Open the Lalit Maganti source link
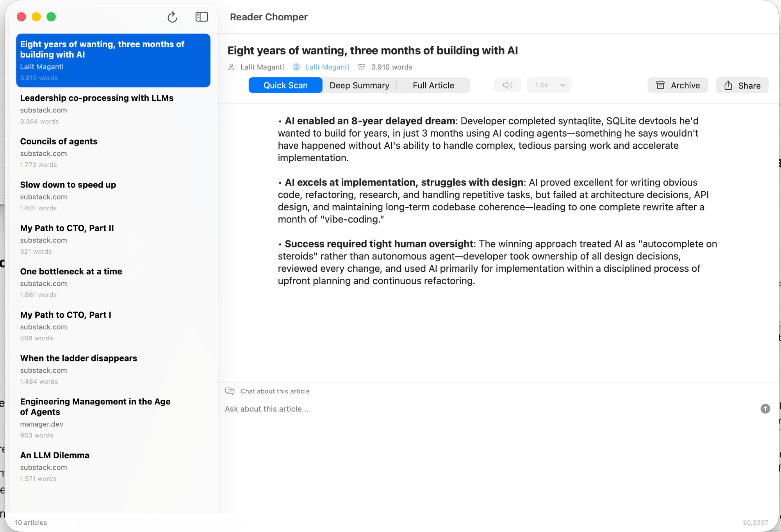 (x=327, y=67)
